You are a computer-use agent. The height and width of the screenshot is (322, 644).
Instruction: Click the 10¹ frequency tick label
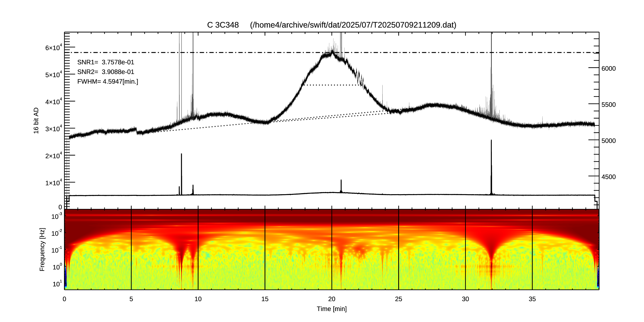click(x=57, y=283)
